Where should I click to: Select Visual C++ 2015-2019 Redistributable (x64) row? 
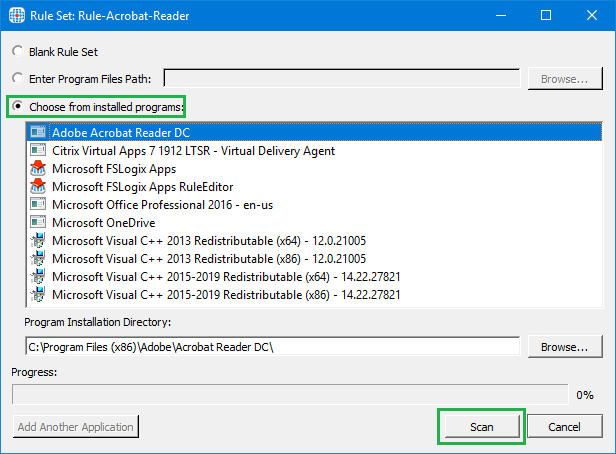click(x=314, y=277)
